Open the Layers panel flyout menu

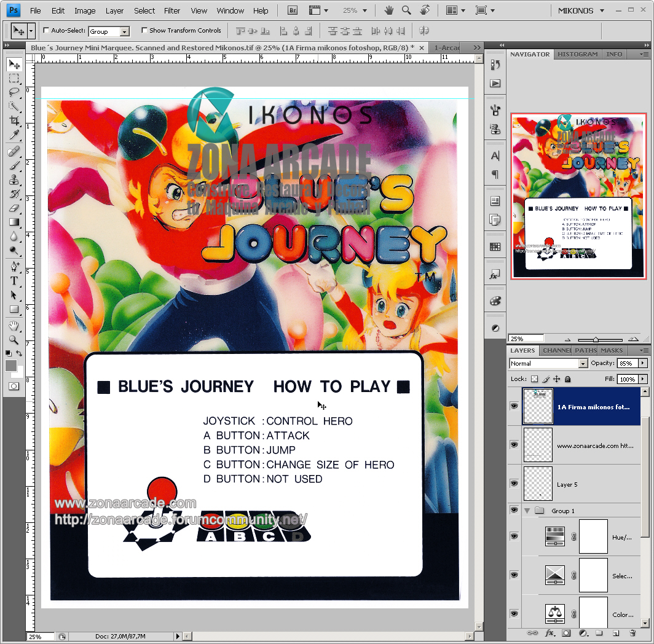click(645, 350)
